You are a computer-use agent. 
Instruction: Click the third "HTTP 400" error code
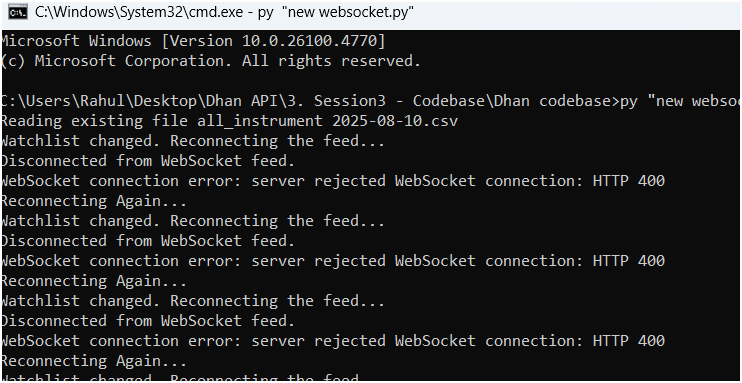pyautogui.click(x=628, y=341)
